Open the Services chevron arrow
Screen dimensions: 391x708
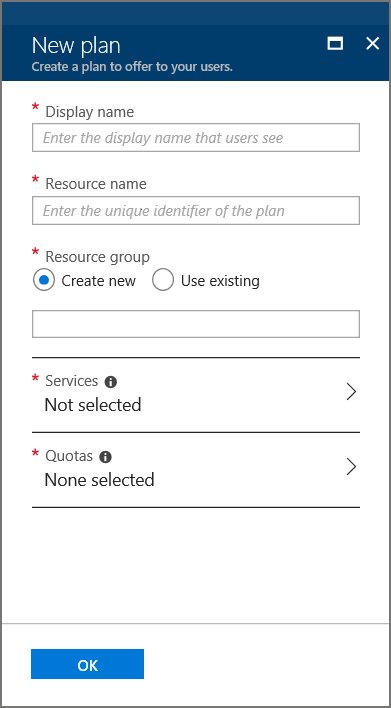coord(351,392)
